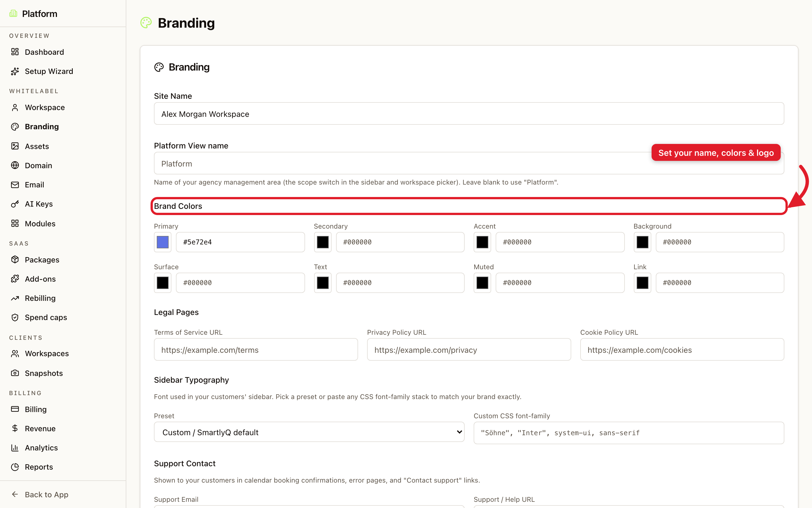Focus the Link hex color field
812x508 pixels.
(x=720, y=283)
